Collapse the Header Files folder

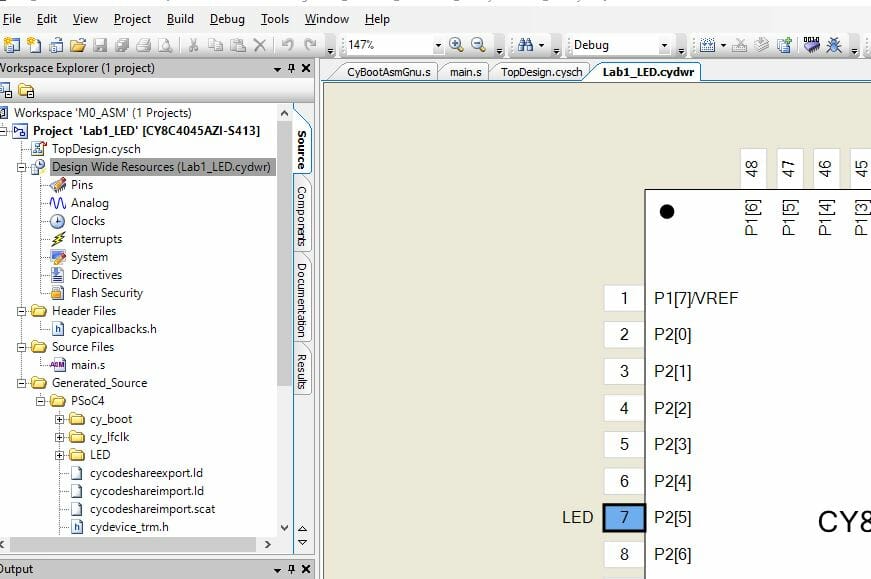(x=21, y=311)
